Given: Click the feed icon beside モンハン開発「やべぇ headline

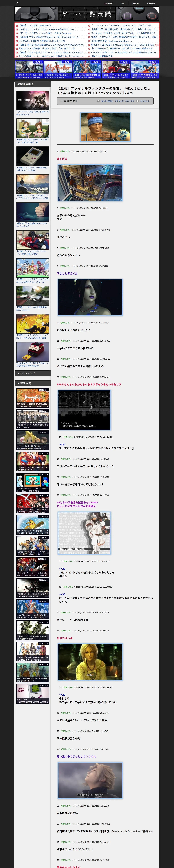Looking at the screenshot, I should click(17, 56).
